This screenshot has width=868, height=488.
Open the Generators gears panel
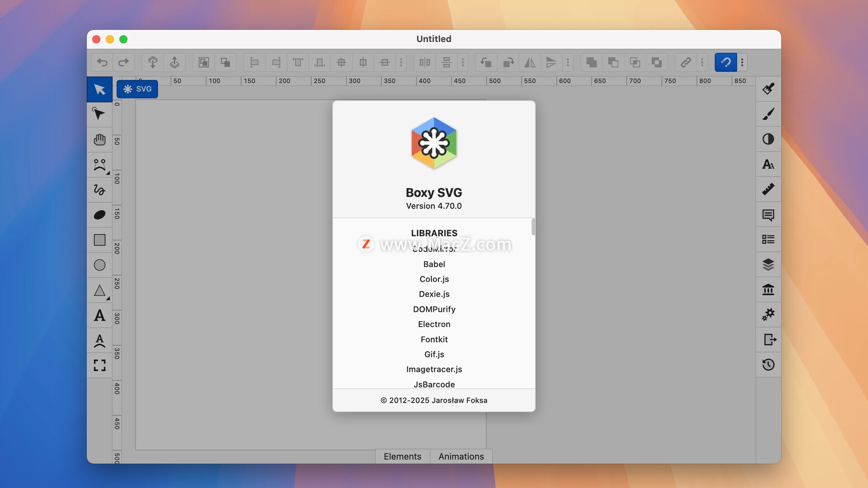[x=768, y=314]
